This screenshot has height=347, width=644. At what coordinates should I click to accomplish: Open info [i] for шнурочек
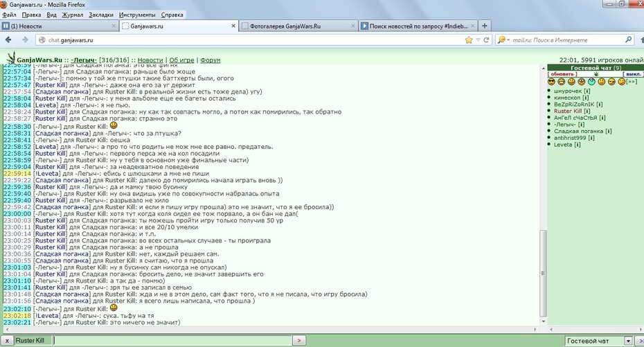pos(587,91)
